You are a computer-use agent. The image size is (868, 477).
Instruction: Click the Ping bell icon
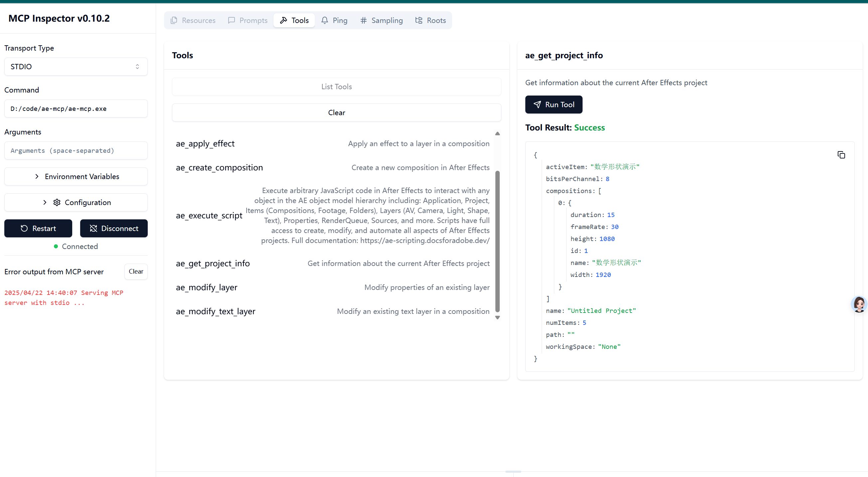click(324, 20)
